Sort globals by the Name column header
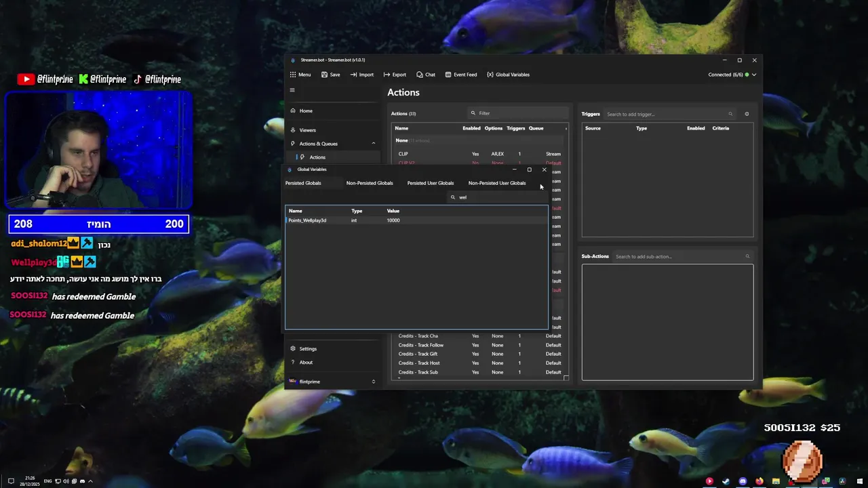 pos(296,211)
